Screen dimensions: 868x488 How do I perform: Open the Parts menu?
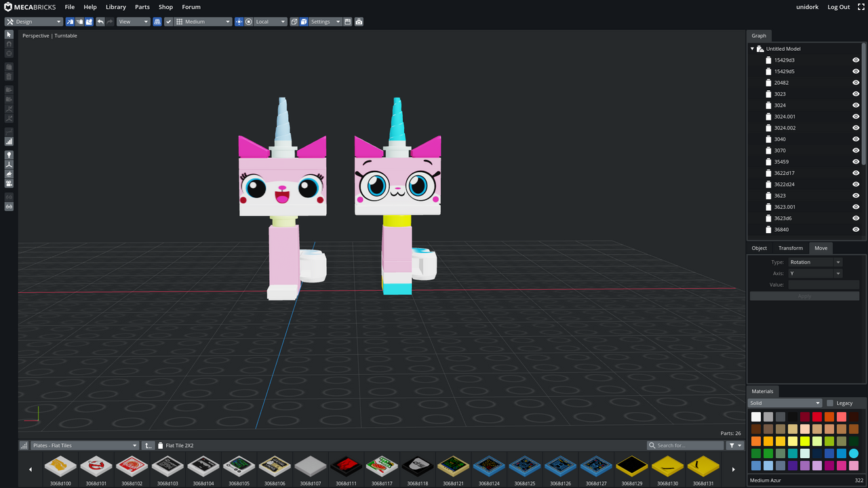pos(142,7)
